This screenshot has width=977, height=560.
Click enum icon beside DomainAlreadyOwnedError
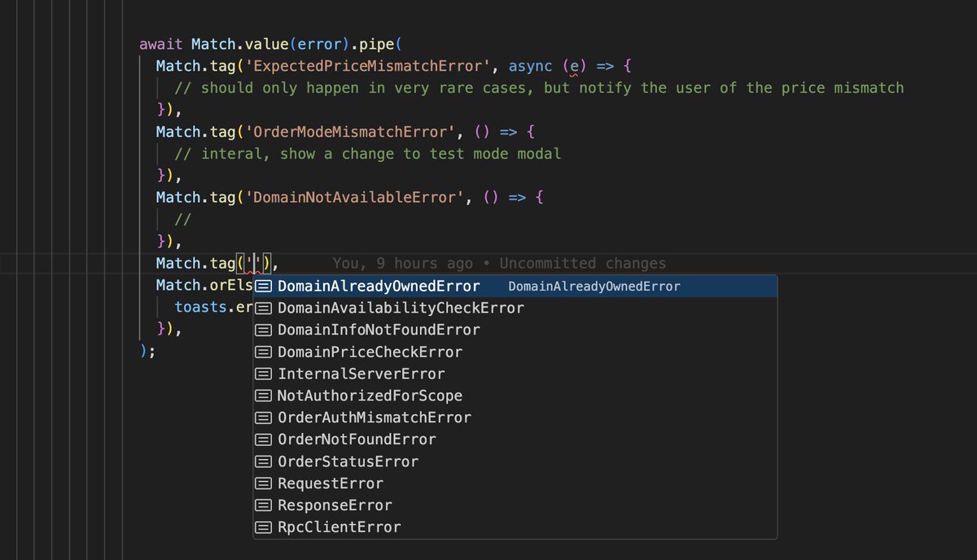[x=263, y=287]
